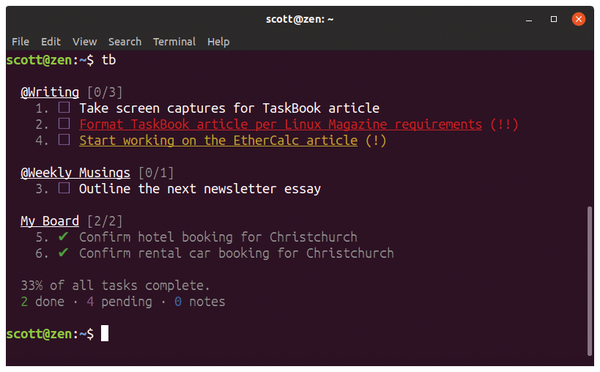Click the red Format TaskBook article text
The width and height of the screenshot is (600, 372).
click(x=280, y=124)
